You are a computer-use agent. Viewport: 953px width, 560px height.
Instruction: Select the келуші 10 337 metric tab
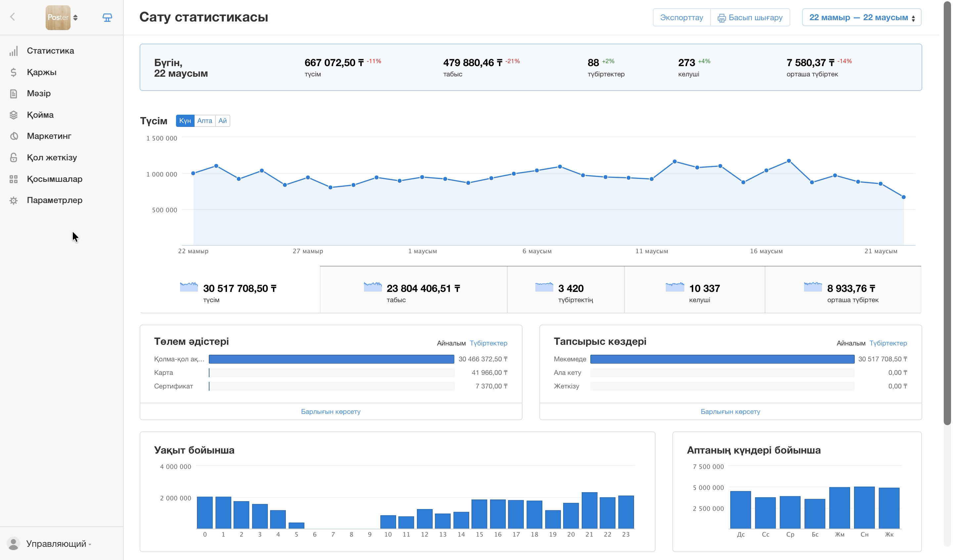click(694, 290)
